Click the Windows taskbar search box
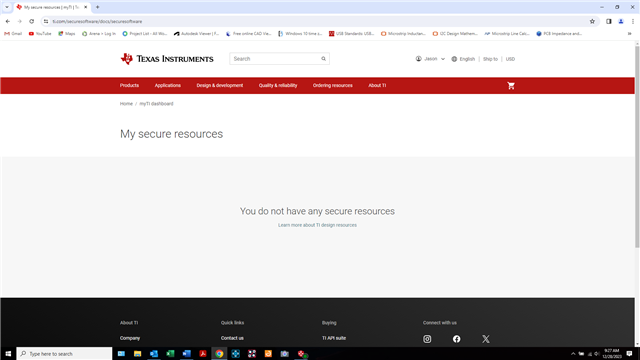Image resolution: width=640 pixels, height=360 pixels. [64, 353]
